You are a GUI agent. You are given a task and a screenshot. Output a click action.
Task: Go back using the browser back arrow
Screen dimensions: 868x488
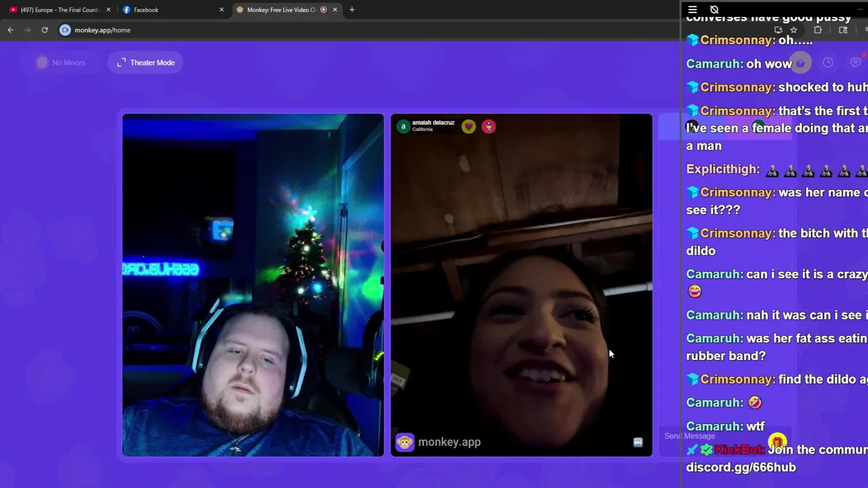tap(10, 30)
